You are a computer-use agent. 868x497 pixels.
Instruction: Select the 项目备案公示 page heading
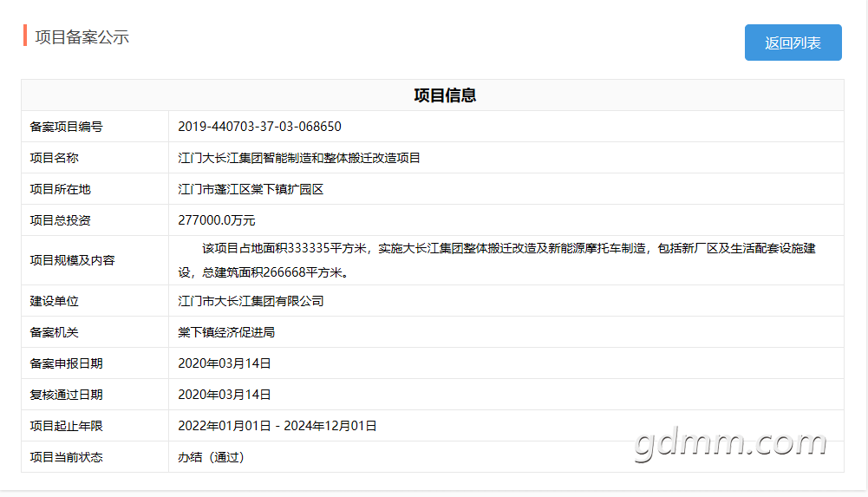pos(82,37)
